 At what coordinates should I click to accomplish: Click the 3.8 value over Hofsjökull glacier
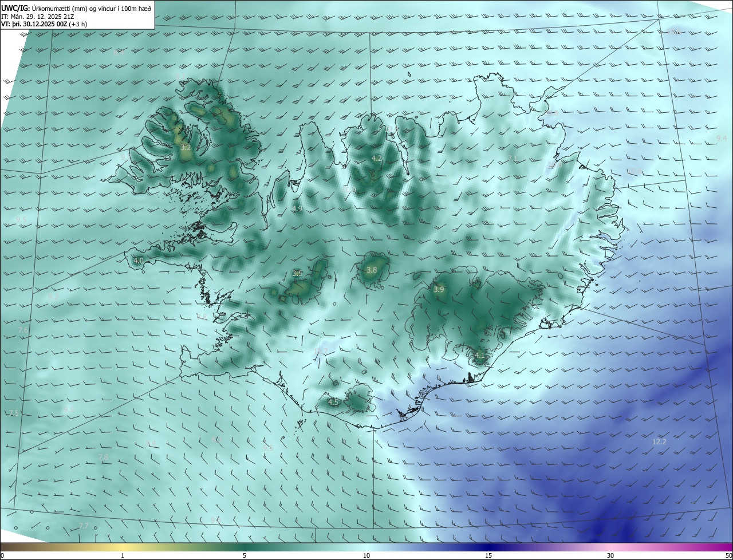tap(372, 270)
